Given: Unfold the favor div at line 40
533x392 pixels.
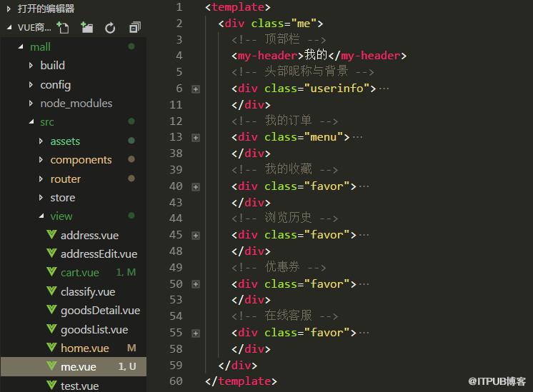Looking at the screenshot, I should [x=196, y=187].
